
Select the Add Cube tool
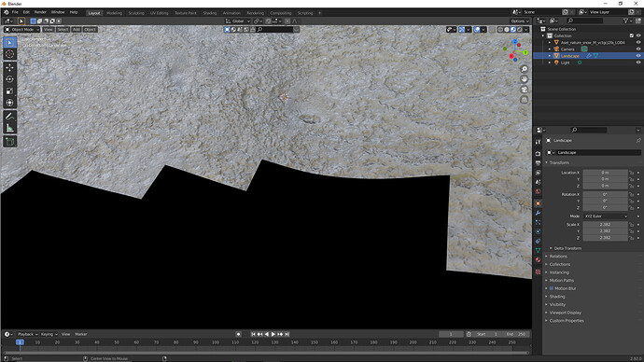(10, 142)
